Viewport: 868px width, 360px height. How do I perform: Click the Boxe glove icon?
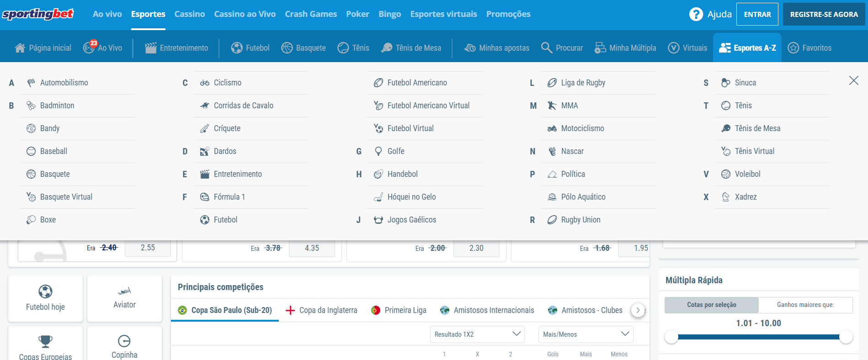[x=31, y=220]
